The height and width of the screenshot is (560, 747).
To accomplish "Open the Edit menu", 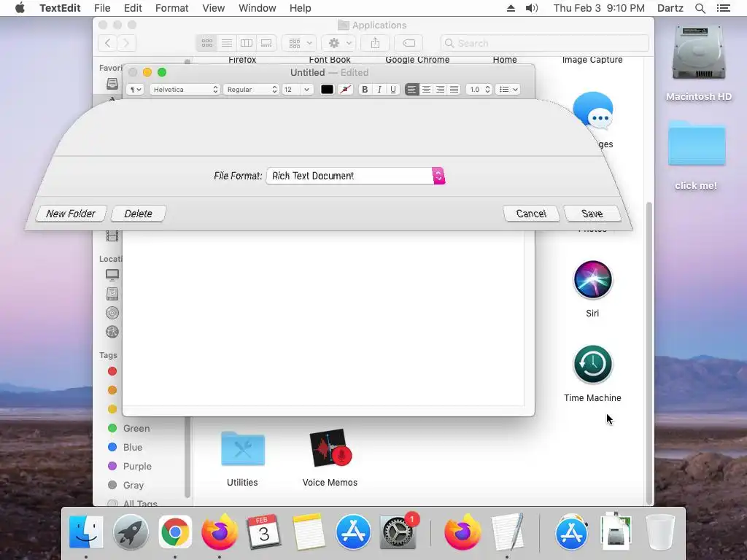I will (133, 8).
